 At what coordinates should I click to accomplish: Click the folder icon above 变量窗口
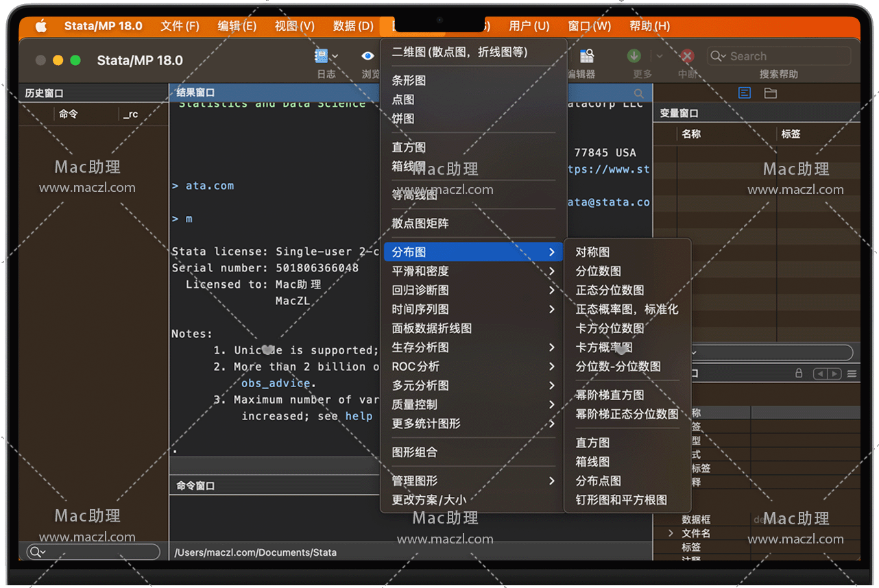point(771,93)
